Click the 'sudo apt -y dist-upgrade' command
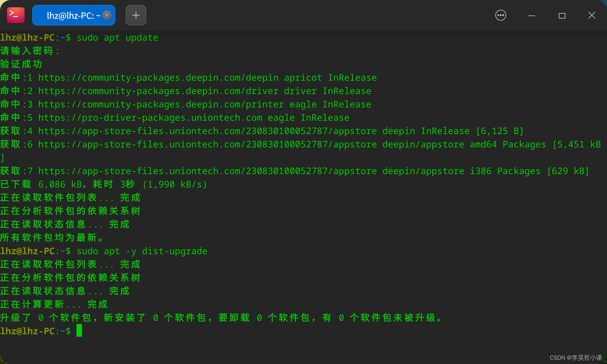 [x=142, y=251]
